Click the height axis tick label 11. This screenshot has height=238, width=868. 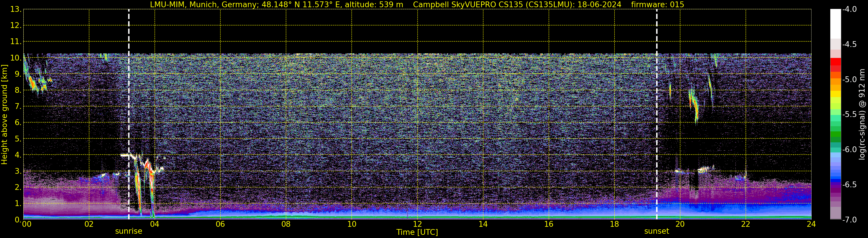15,41
